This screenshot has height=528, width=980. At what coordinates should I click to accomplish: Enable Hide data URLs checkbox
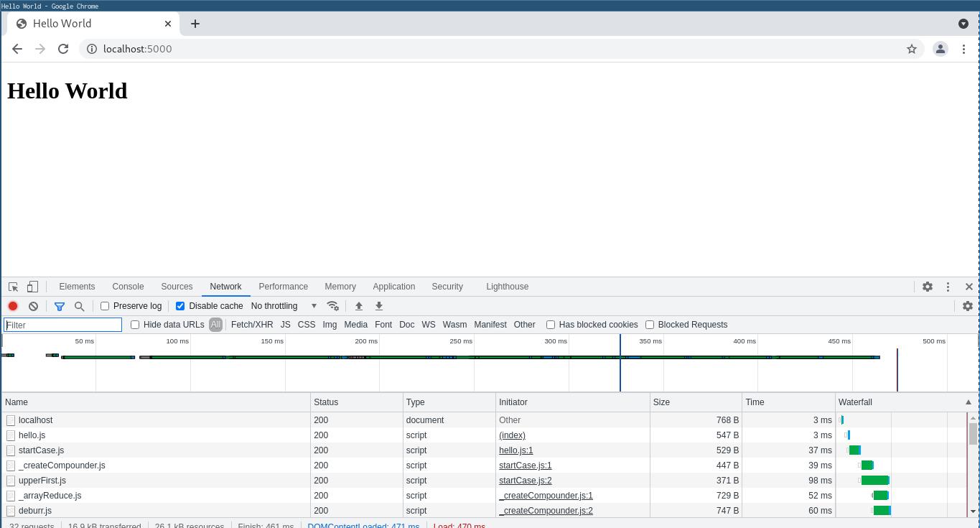(135, 325)
